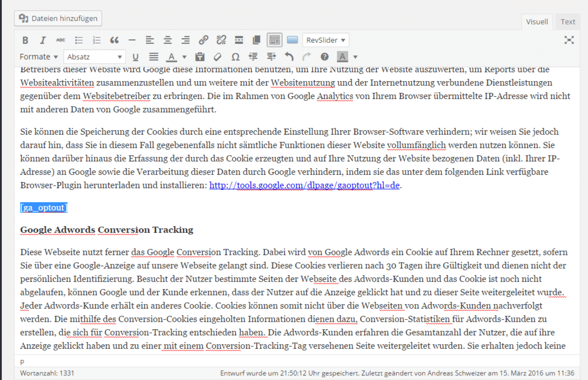Open the Absatz paragraph format selector
The height and width of the screenshot is (380, 588).
(94, 57)
